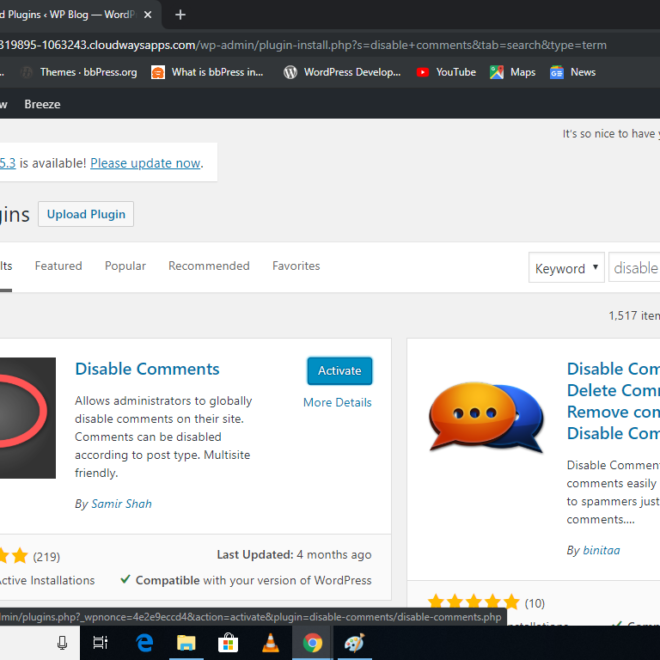The width and height of the screenshot is (660, 660).
Task: Open the Keyword search type dropdown
Action: point(566,268)
